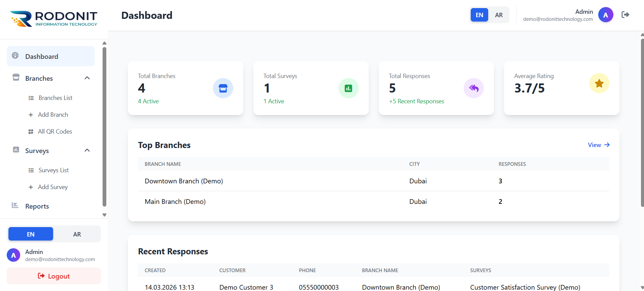Collapse the Surveys menu chevron
Image resolution: width=644 pixels, height=291 pixels.
[87, 150]
